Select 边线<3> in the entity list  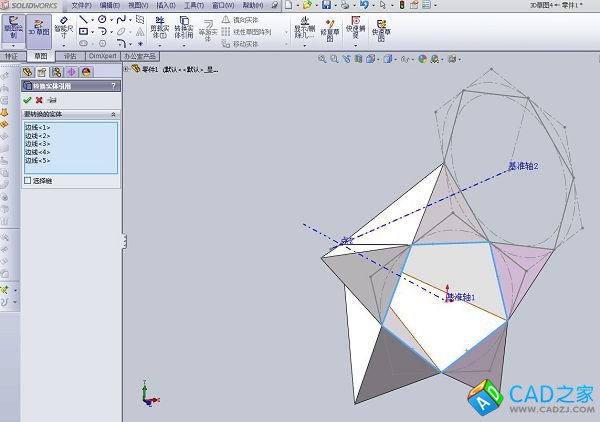pos(37,144)
